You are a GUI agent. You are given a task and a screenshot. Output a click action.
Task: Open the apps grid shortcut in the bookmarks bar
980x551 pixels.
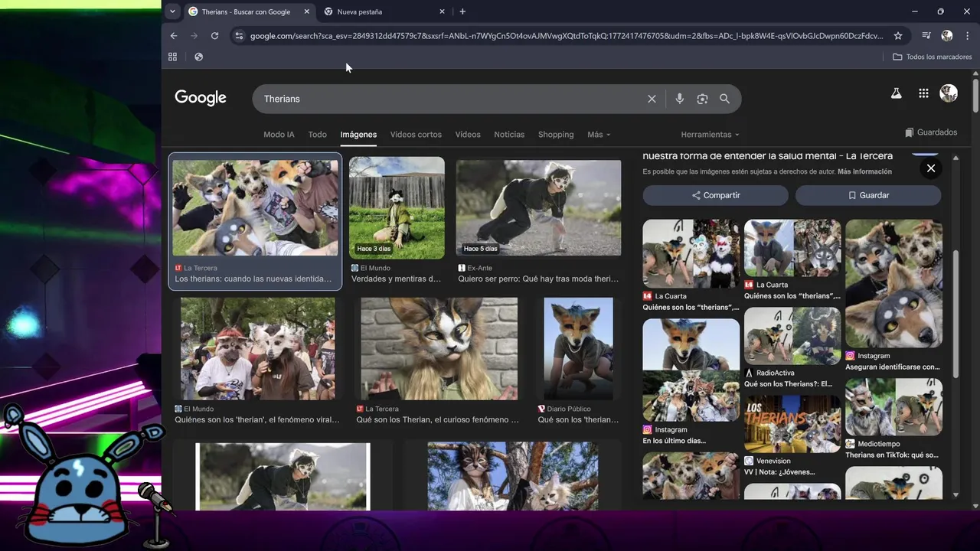[172, 57]
